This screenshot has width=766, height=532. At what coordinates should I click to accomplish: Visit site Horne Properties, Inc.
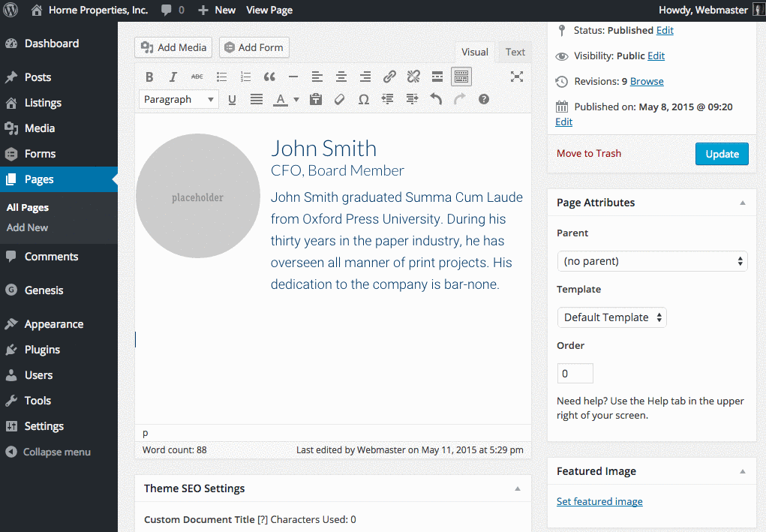[90, 10]
